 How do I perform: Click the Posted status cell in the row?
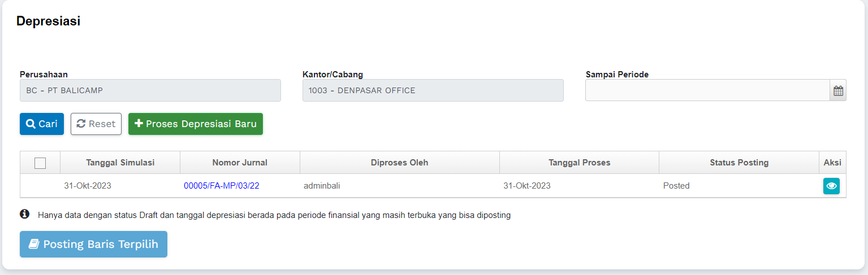tap(676, 186)
